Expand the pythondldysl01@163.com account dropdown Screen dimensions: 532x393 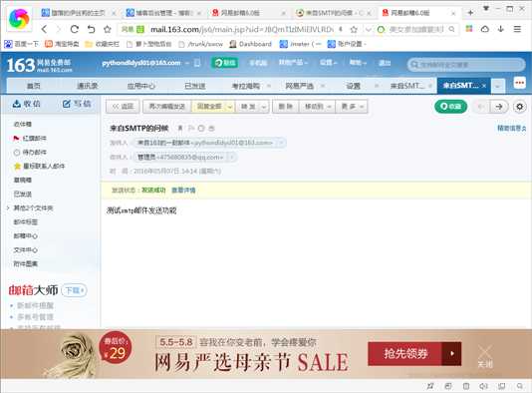click(187, 63)
